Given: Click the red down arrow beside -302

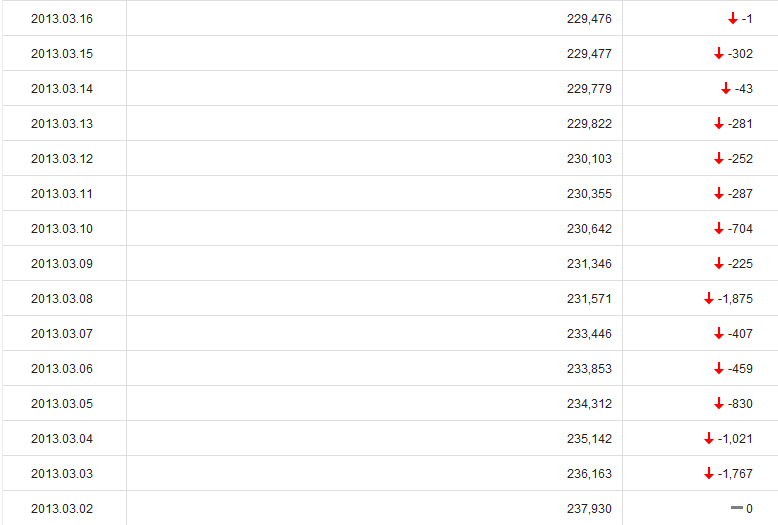Looking at the screenshot, I should [x=718, y=54].
